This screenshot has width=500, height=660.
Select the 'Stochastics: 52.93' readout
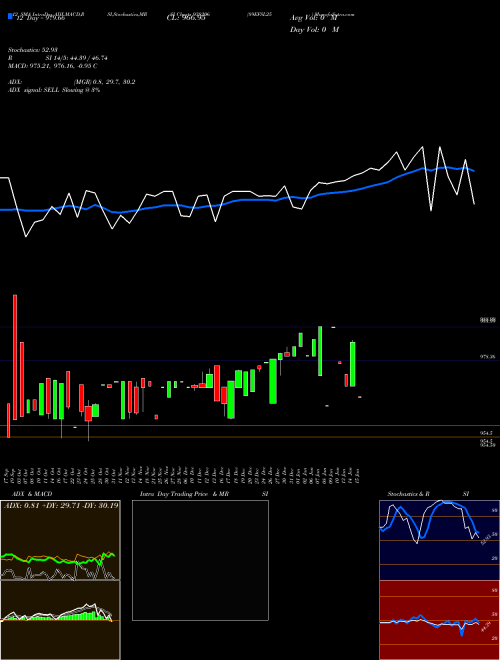(x=32, y=50)
